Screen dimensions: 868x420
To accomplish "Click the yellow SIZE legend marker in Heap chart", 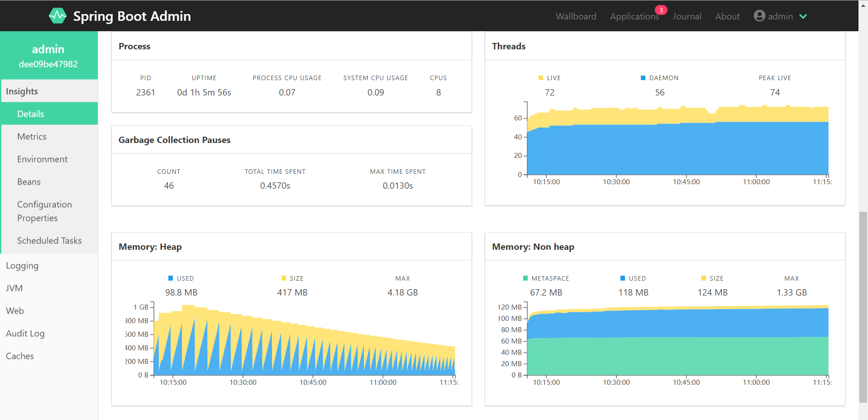I will [283, 278].
